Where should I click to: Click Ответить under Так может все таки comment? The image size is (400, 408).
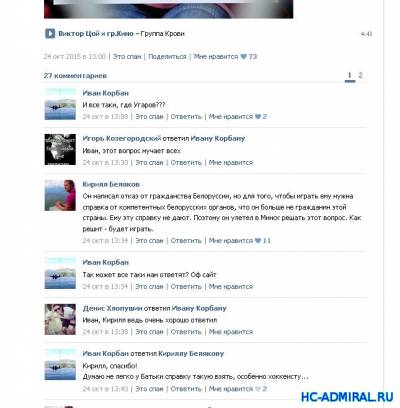tap(186, 287)
